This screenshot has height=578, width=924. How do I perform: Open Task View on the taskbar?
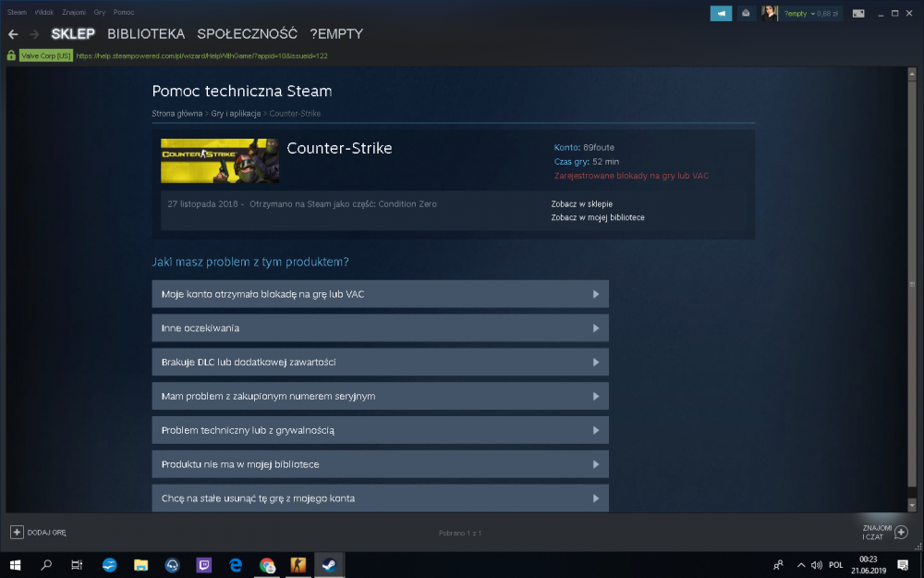pyautogui.click(x=77, y=565)
